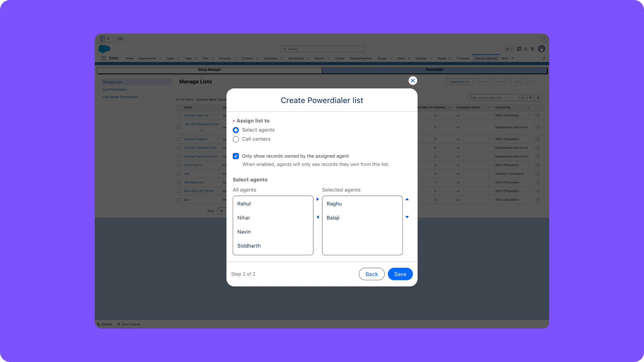Viewport: 644px width, 362px height.
Task: Open the Forecasts navigation tab
Action: (x=463, y=58)
